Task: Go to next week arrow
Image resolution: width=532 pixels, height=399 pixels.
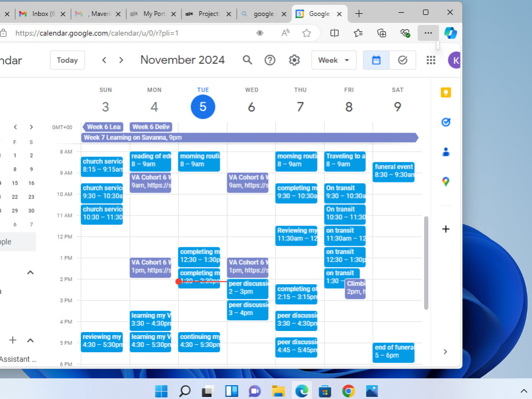Action: [x=121, y=60]
